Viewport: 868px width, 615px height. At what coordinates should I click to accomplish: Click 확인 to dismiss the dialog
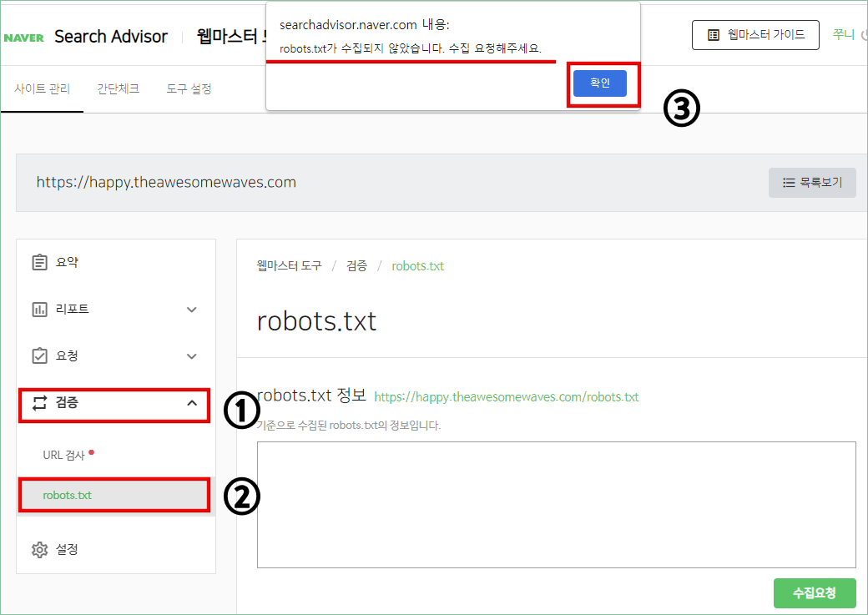click(599, 83)
